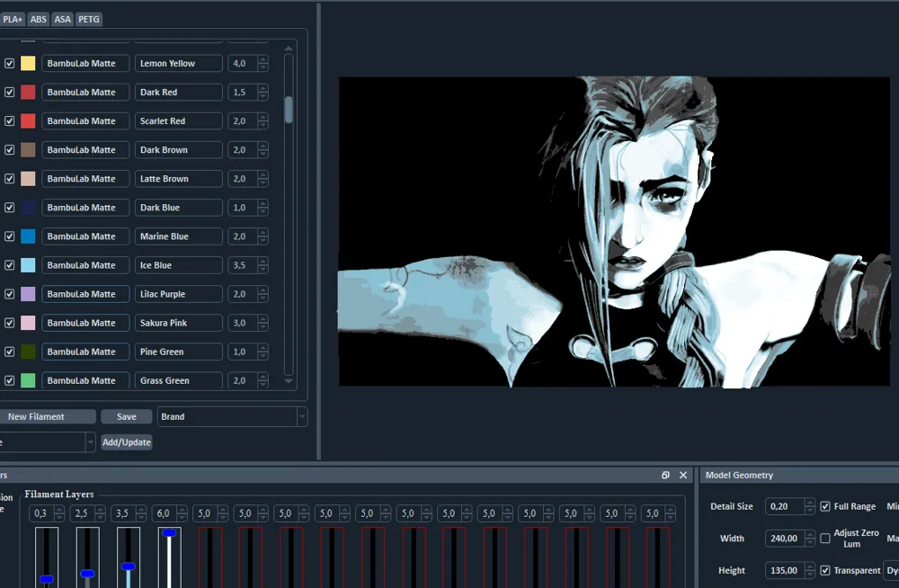Uncheck the Lemon Yellow filament checkbox
The height and width of the screenshot is (588, 899).
tap(10, 63)
